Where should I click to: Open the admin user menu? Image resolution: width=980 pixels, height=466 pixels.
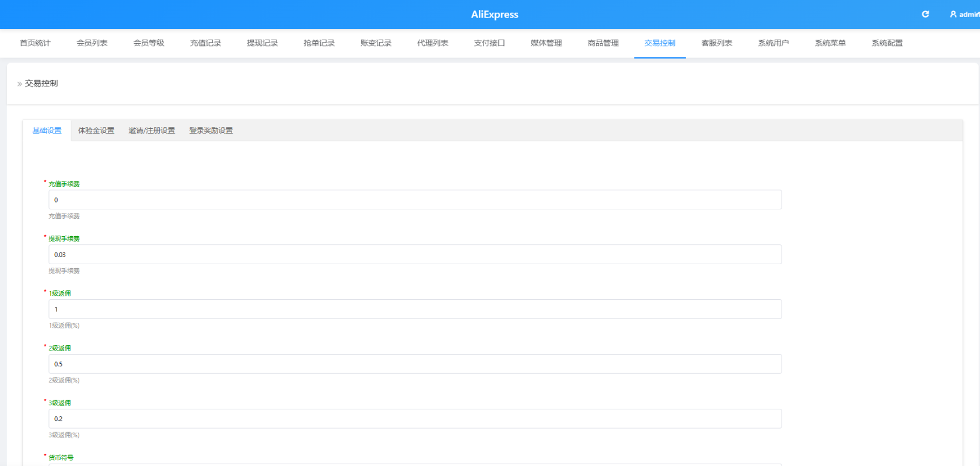click(x=965, y=14)
